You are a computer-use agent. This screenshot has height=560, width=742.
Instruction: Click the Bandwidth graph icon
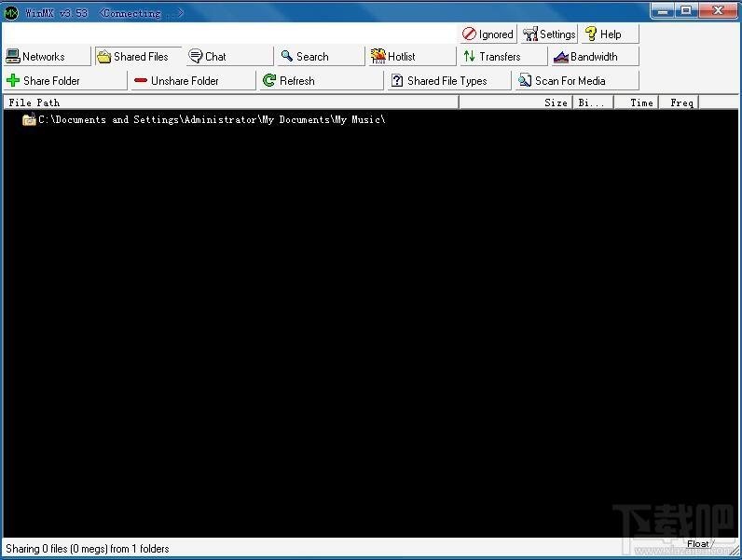(561, 57)
